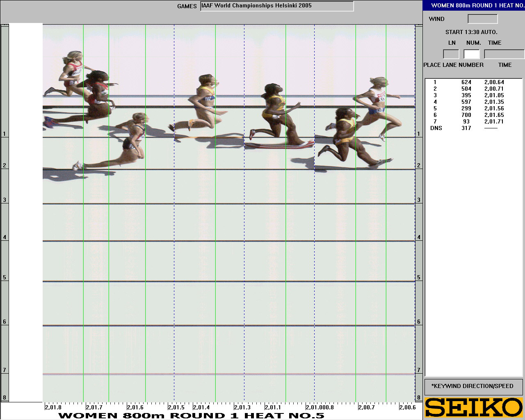Screen dimensions: 525x420
Task: Click the 2,01.8 mark on time scale
Action: [53, 407]
